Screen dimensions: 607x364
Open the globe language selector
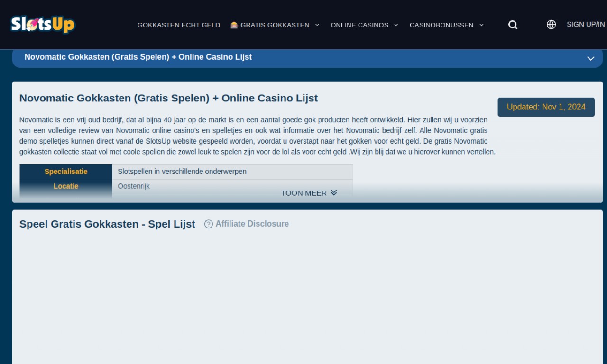click(551, 25)
